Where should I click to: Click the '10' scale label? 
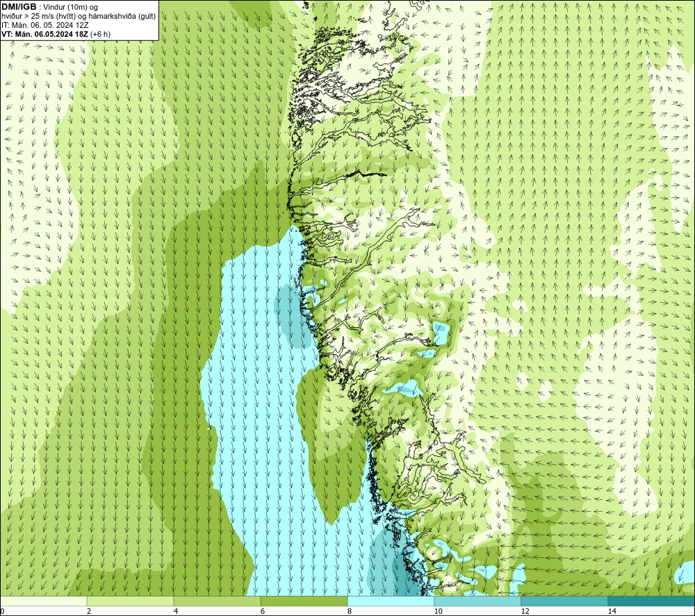(x=439, y=611)
